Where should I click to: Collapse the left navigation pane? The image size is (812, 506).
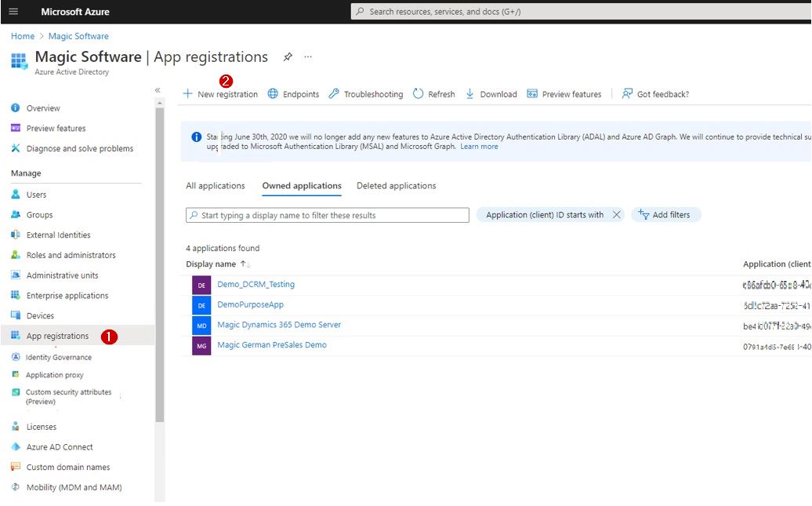pyautogui.click(x=158, y=90)
